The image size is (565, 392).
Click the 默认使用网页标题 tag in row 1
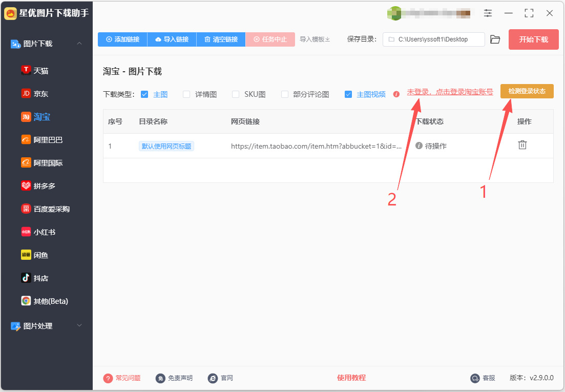[x=166, y=146]
